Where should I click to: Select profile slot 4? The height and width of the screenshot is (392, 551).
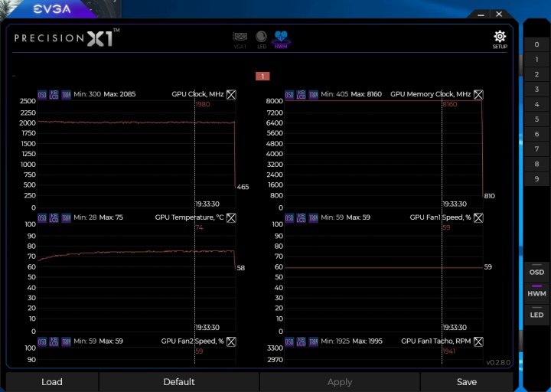[536, 104]
